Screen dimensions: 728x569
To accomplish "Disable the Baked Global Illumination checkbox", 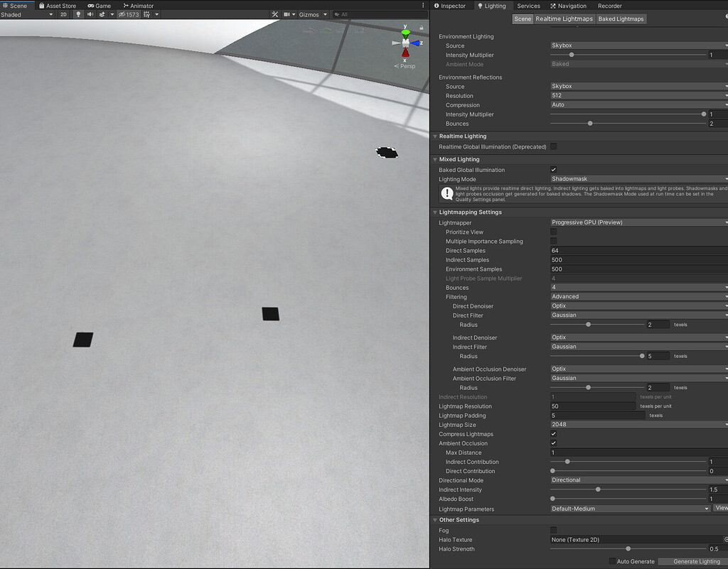I will [552, 170].
